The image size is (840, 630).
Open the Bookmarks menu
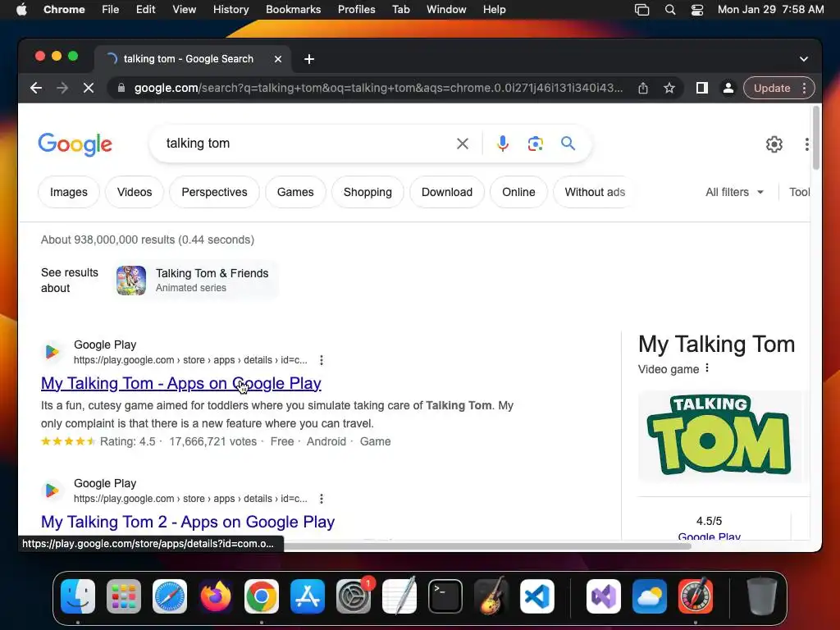[x=293, y=10]
